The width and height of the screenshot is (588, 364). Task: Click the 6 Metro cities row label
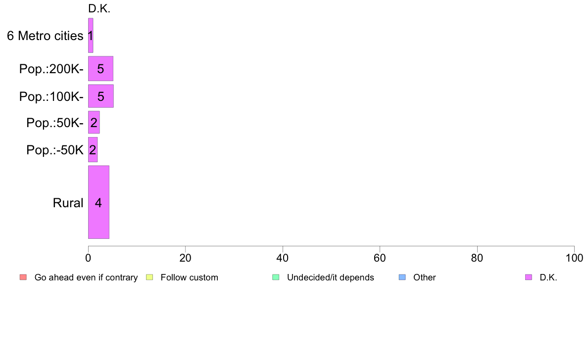45,36
